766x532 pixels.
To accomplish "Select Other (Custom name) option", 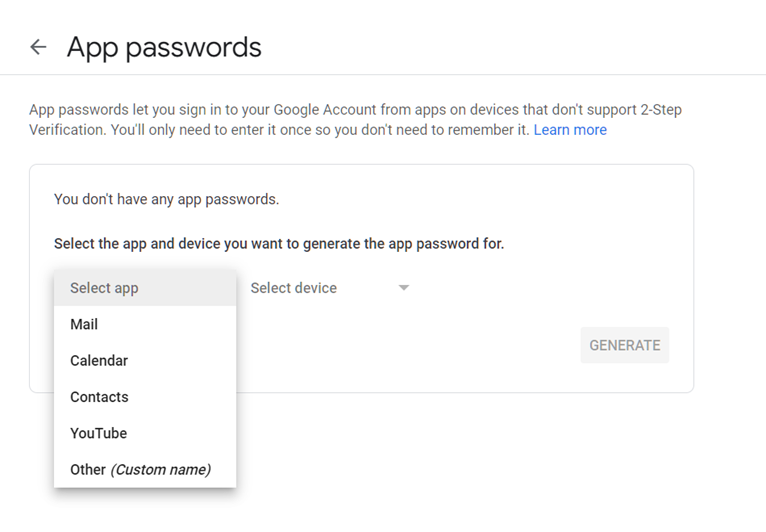I will click(x=145, y=469).
